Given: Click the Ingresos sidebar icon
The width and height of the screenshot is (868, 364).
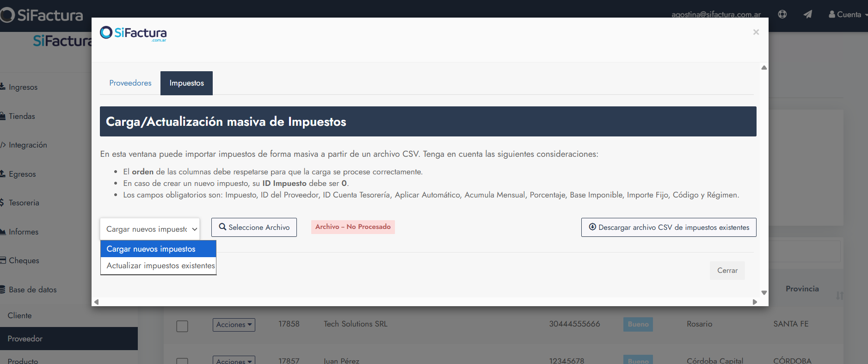Looking at the screenshot, I should pos(3,87).
